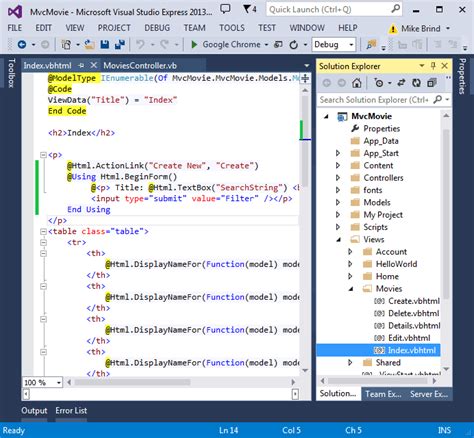Click the Pending Changes Filter clock icon
This screenshot has height=438, width=474.
coord(379,83)
